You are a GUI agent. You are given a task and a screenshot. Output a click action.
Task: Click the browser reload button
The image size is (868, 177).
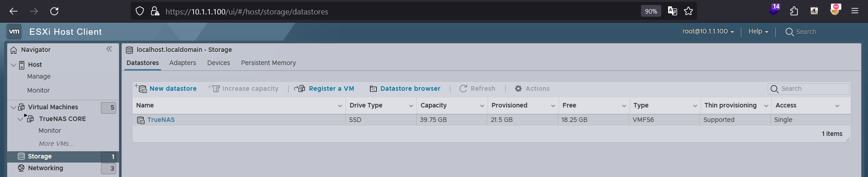[54, 11]
